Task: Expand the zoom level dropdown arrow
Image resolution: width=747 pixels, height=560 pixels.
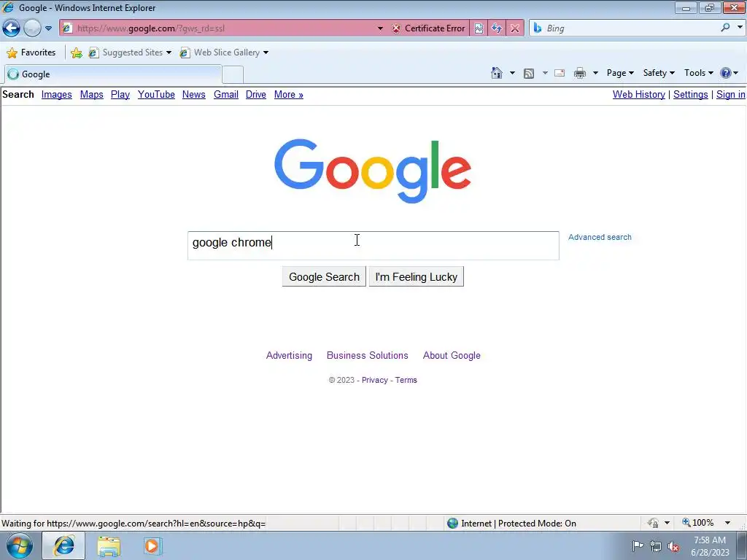Action: (x=727, y=523)
